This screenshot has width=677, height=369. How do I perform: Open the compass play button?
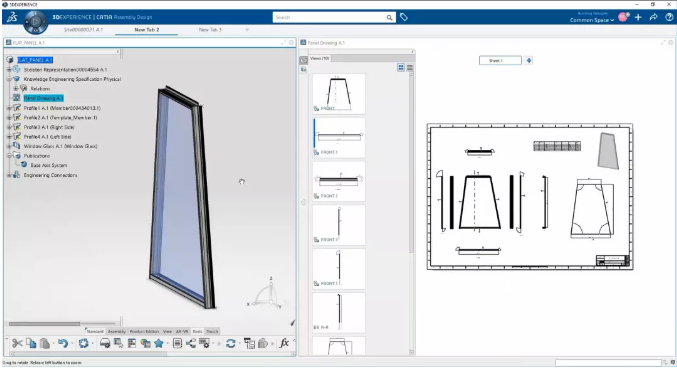pos(35,22)
